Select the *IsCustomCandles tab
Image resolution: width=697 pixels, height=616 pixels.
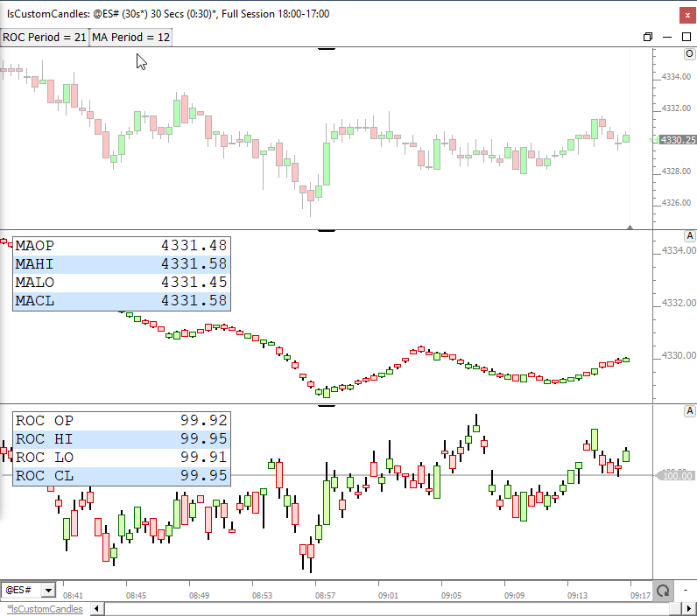point(45,609)
